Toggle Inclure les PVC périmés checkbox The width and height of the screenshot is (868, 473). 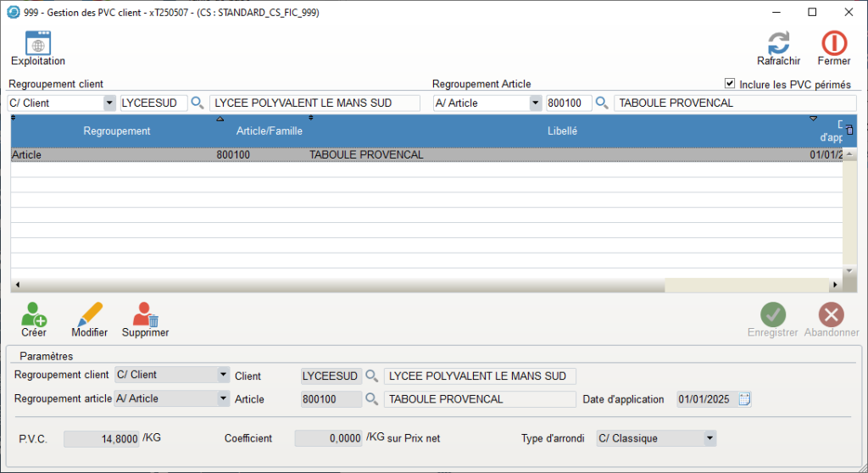(729, 84)
